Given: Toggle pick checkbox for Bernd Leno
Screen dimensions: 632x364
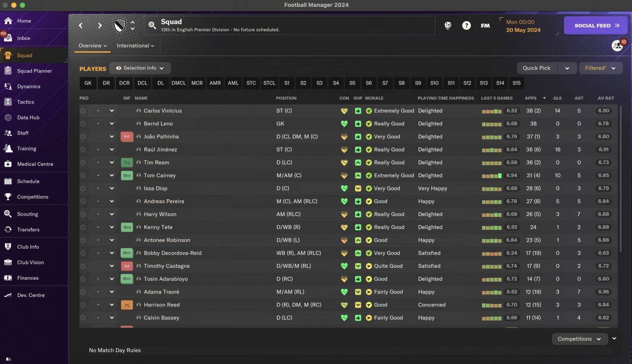Looking at the screenshot, I should (x=83, y=124).
